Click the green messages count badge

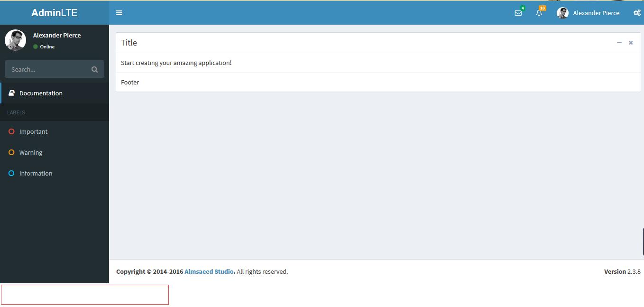coord(523,8)
